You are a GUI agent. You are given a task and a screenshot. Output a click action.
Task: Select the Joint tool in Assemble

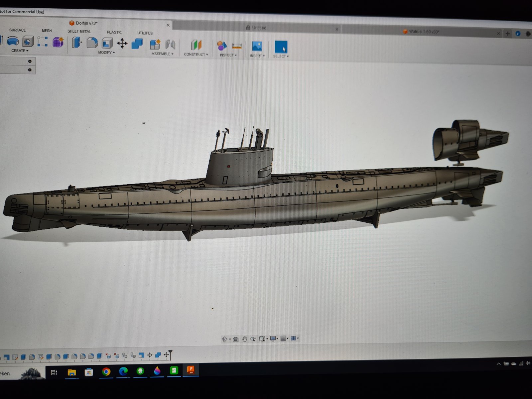[170, 45]
